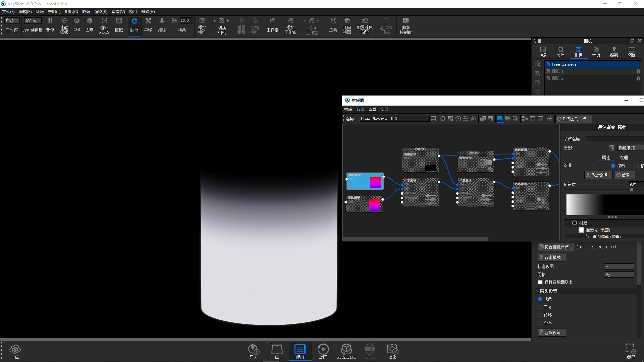Enable the 保持在地面以上 checkbox
This screenshot has width=644, height=362.
pyautogui.click(x=540, y=282)
